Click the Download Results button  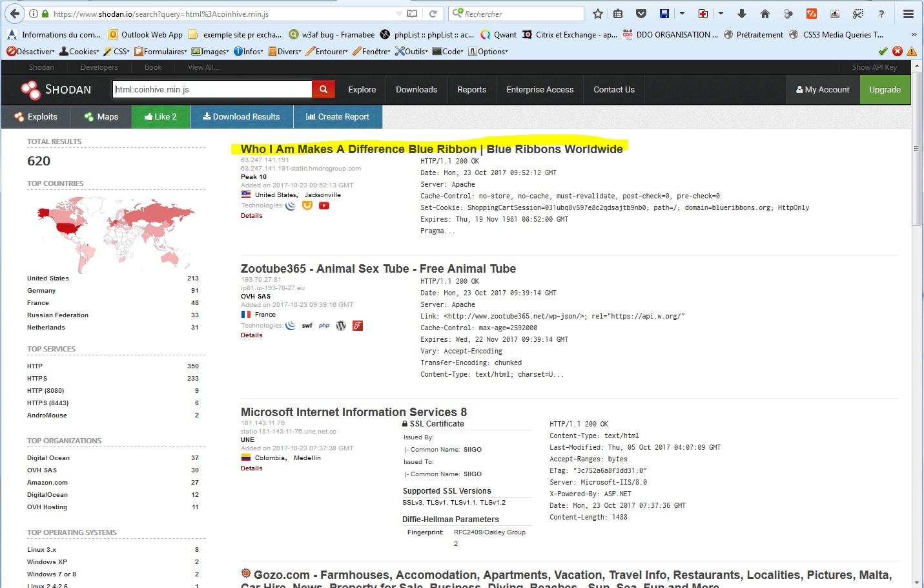coord(241,117)
